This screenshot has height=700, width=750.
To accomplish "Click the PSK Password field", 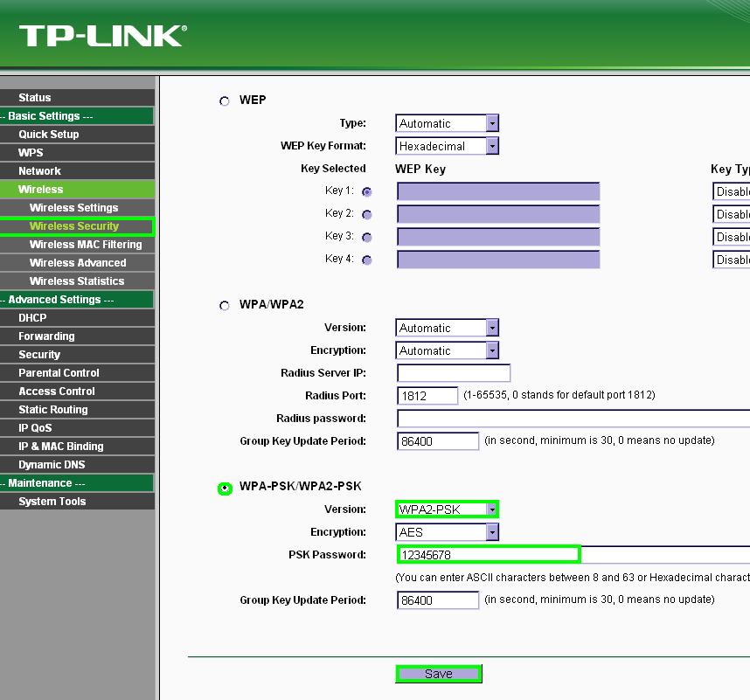I will tap(488, 555).
